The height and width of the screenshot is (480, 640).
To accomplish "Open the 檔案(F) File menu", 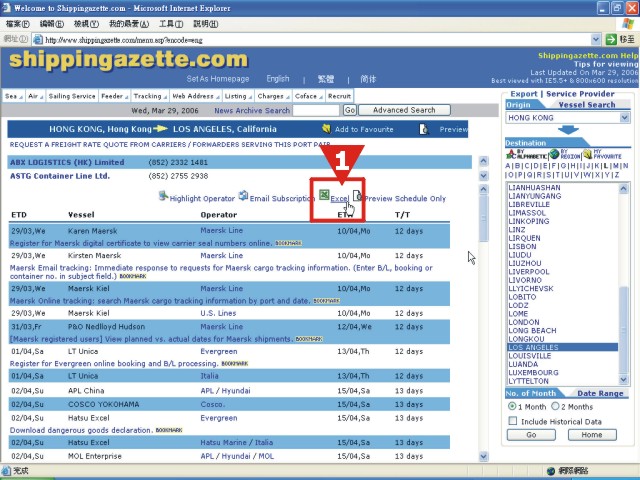I will [x=18, y=24].
